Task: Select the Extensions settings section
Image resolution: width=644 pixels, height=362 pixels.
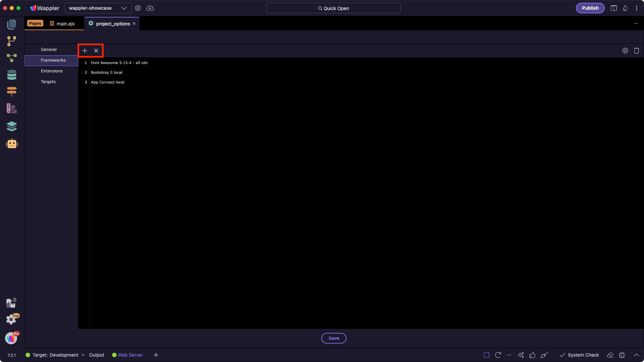Action: click(52, 71)
